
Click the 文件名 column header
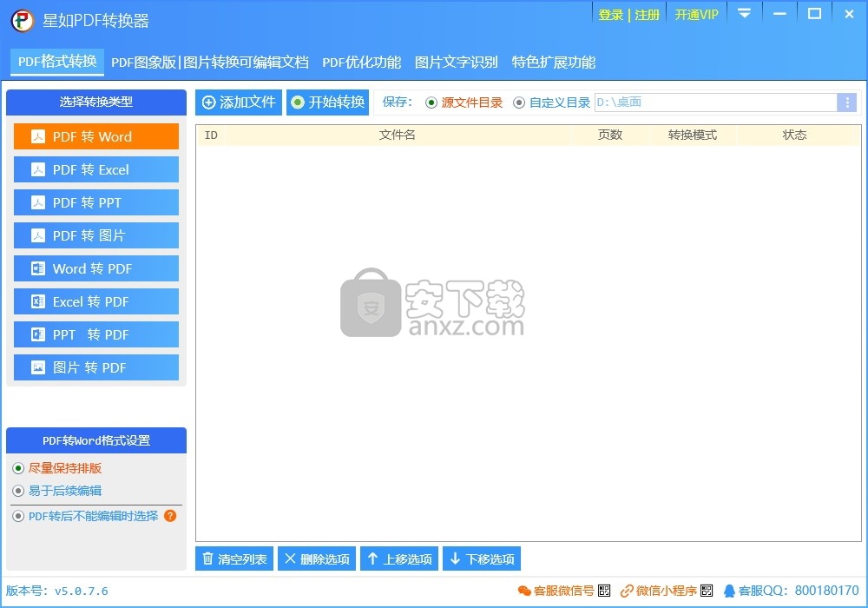coord(397,135)
